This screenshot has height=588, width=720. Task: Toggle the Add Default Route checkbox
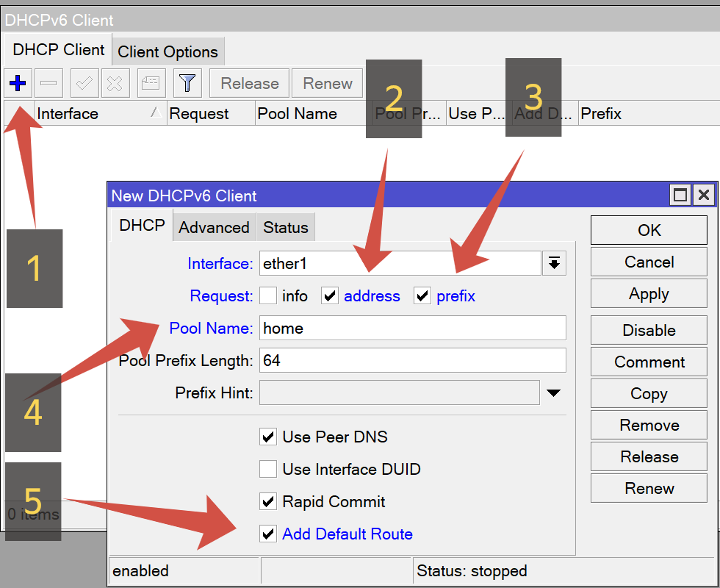tap(268, 534)
